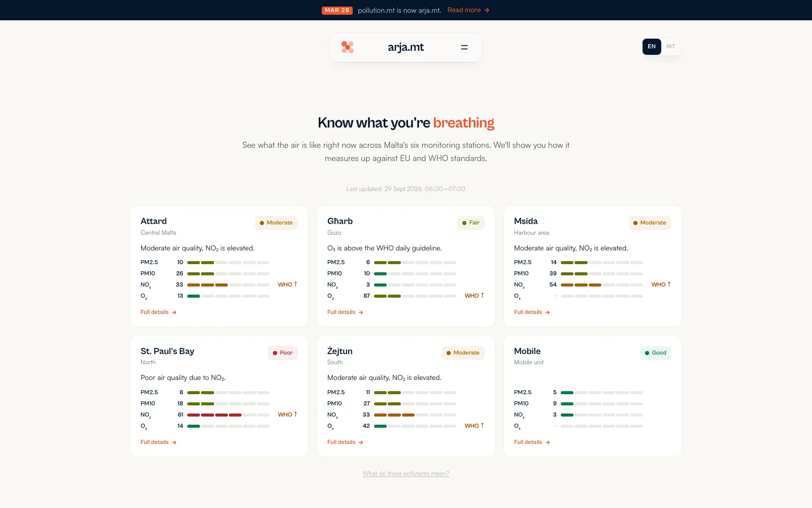812x508 pixels.
Task: Click the Poor badge on St. Paul's Bay
Action: (x=283, y=353)
